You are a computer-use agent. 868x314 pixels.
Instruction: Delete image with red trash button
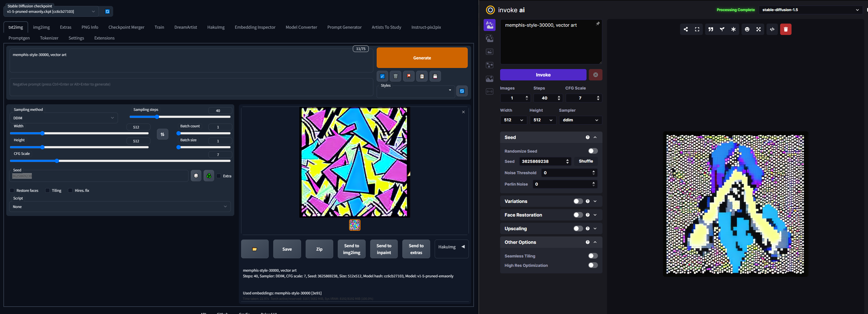pos(786,29)
